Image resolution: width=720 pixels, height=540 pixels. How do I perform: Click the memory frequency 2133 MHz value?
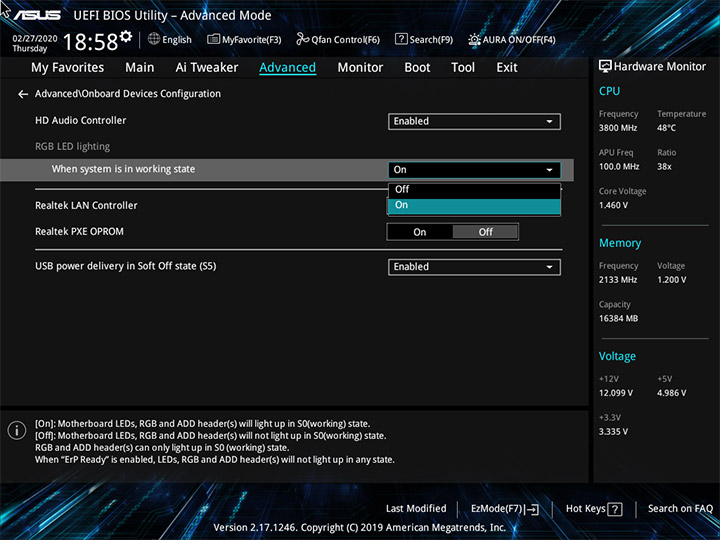coord(618,280)
